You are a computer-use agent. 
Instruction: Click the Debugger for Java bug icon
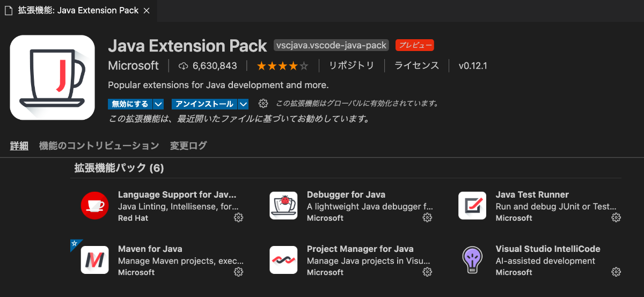[283, 206]
